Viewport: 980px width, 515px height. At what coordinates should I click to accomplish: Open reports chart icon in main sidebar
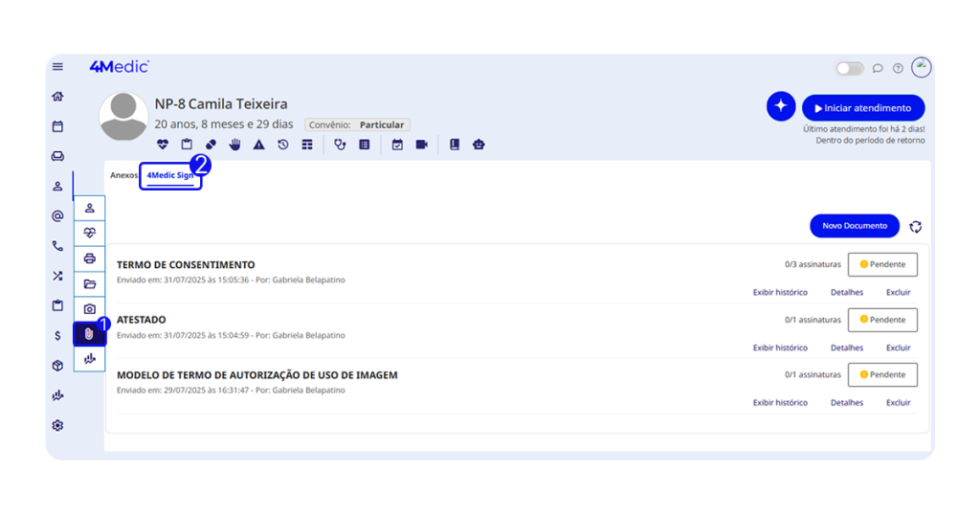[57, 395]
